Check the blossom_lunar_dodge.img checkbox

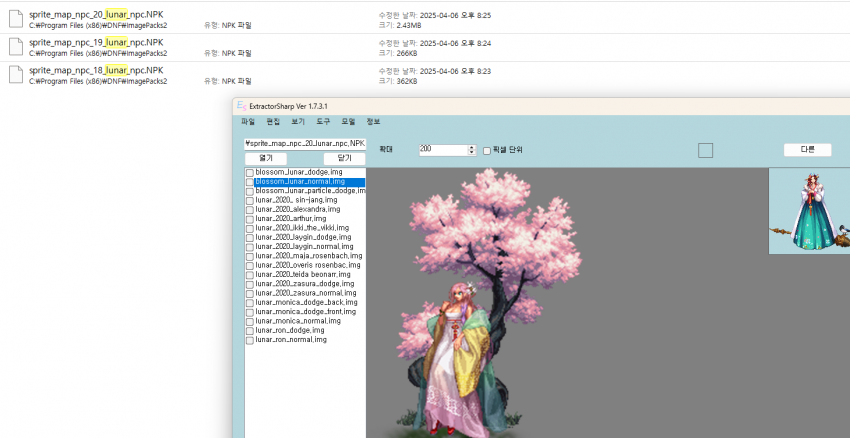[x=250, y=173]
